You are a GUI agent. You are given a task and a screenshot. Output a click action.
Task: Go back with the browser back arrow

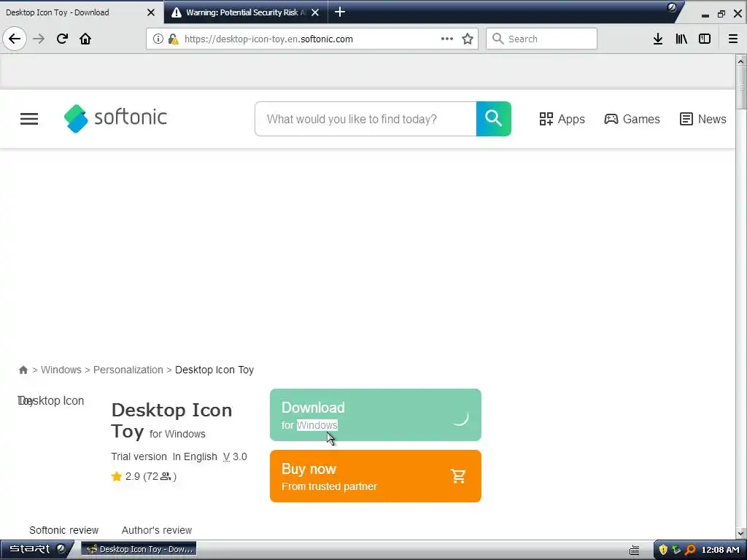pos(15,39)
